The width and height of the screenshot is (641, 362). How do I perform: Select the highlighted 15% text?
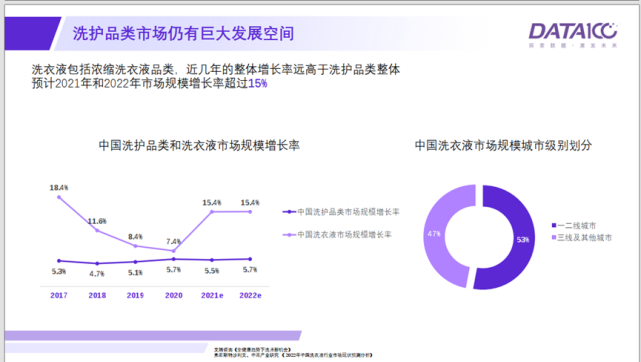point(258,83)
